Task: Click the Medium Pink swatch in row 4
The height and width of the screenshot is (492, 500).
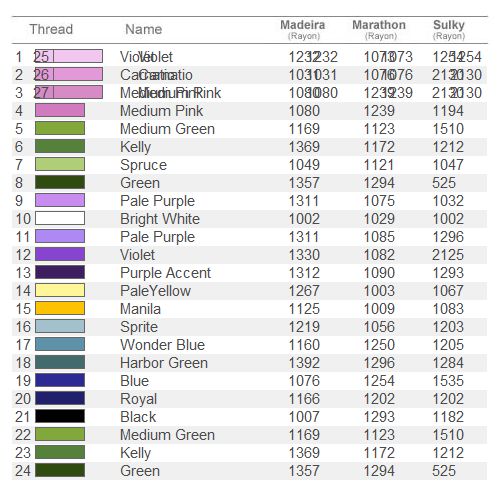Action: [x=60, y=110]
